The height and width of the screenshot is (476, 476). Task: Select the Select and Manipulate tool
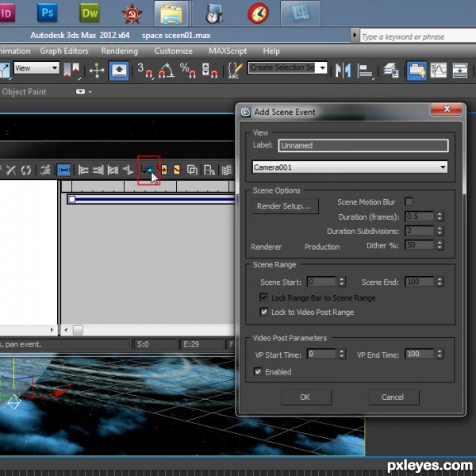(97, 71)
